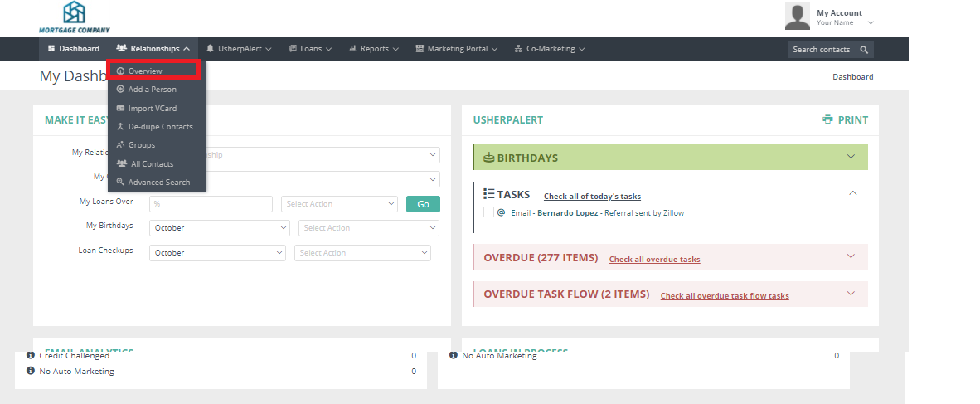This screenshot has height=404, width=980.
Task: Click Check all of today's tasks link
Action: 592,197
